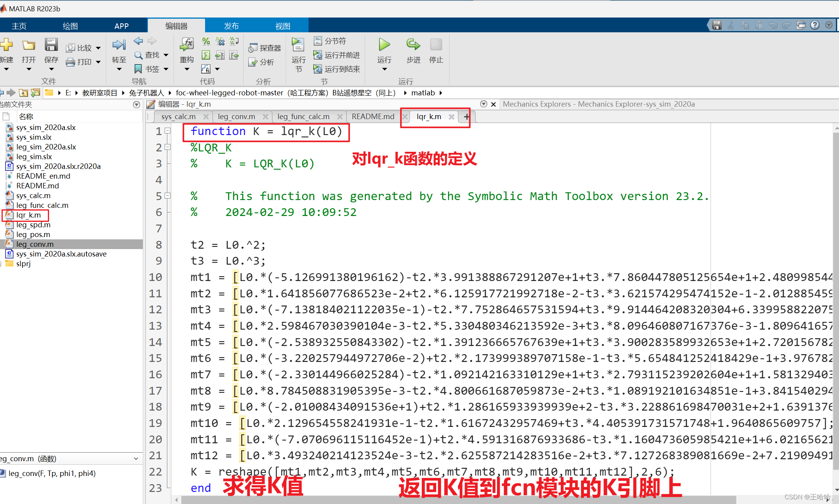Image resolution: width=839 pixels, height=504 pixels.
Task: Close the lqr_k.m editor tab
Action: 451,117
